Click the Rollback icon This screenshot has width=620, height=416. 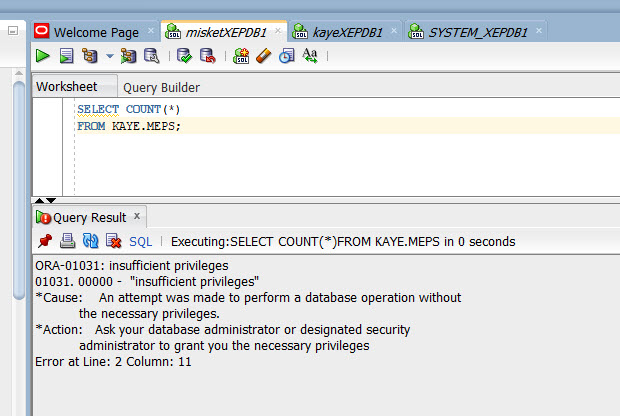pyautogui.click(x=208, y=56)
